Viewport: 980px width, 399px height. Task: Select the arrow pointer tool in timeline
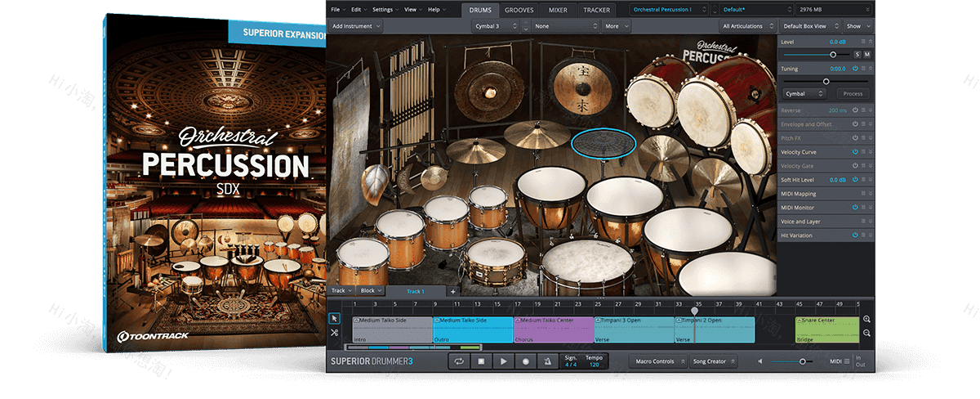coord(335,319)
